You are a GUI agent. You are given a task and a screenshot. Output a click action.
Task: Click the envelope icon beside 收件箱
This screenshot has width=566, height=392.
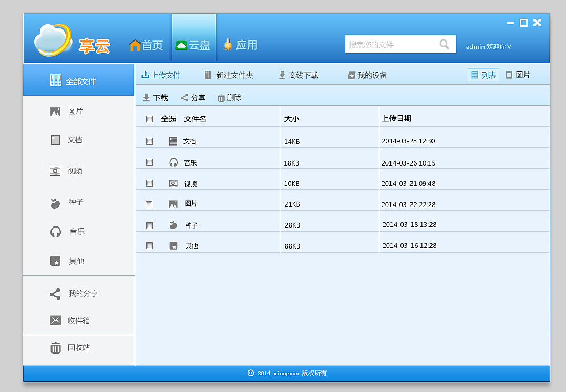coord(56,320)
